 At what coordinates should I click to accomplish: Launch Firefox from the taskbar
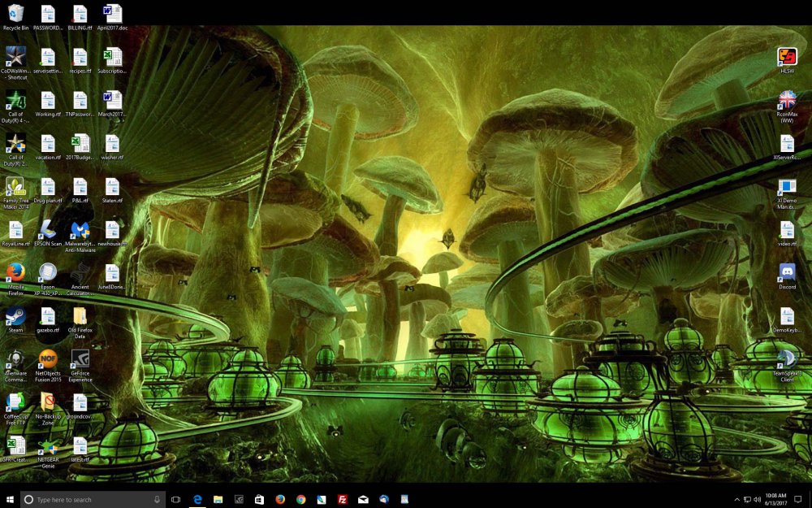coord(279,499)
